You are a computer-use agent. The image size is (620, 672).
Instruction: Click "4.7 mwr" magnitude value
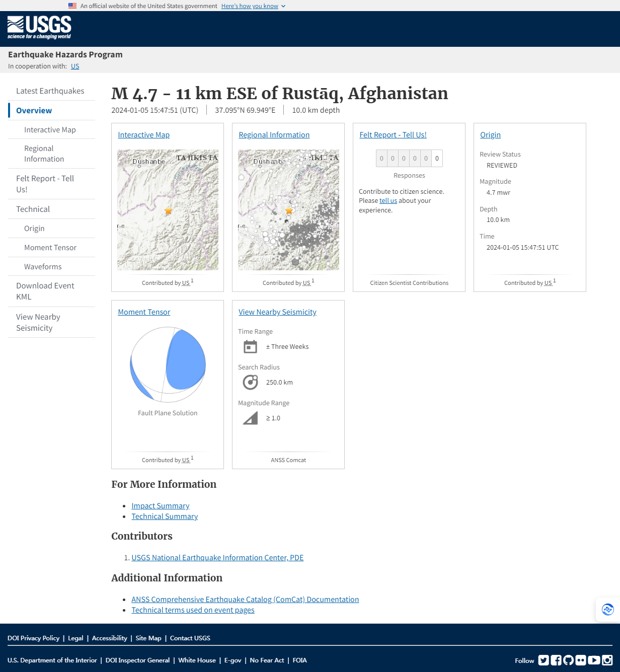click(498, 193)
